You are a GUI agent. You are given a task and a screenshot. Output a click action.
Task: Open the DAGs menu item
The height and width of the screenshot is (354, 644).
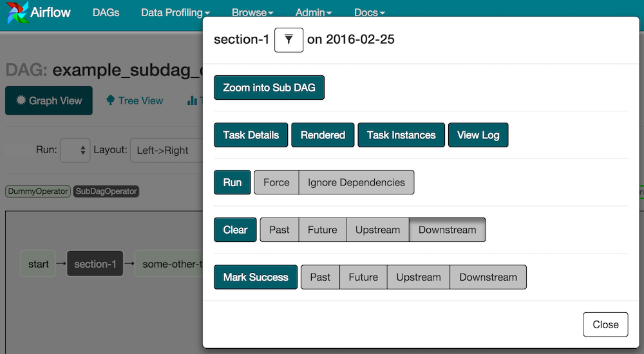pyautogui.click(x=106, y=12)
